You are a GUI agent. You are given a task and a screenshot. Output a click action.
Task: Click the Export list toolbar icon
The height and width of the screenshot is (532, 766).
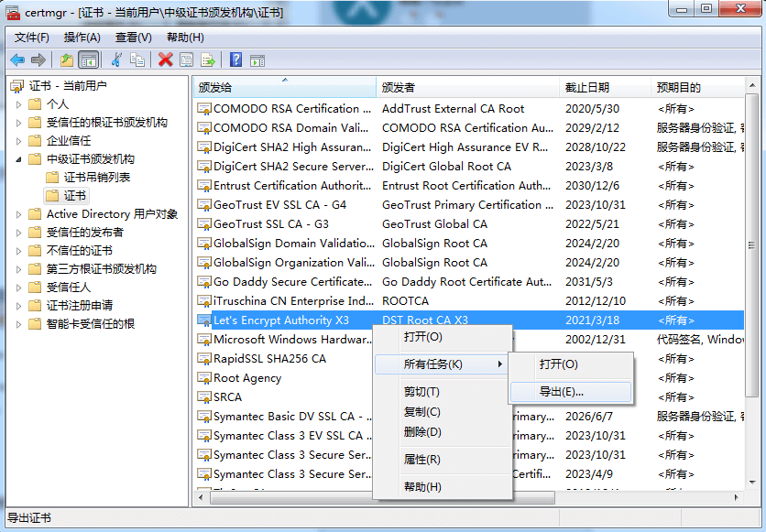[x=208, y=60]
